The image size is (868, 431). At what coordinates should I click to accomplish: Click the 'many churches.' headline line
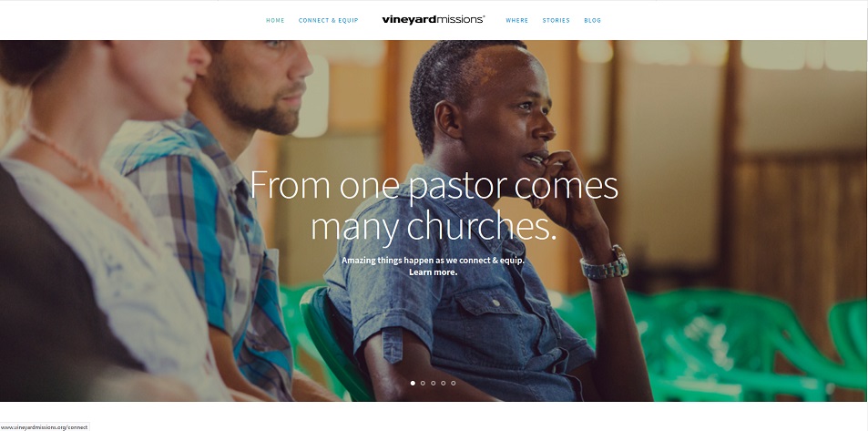pyautogui.click(x=433, y=225)
